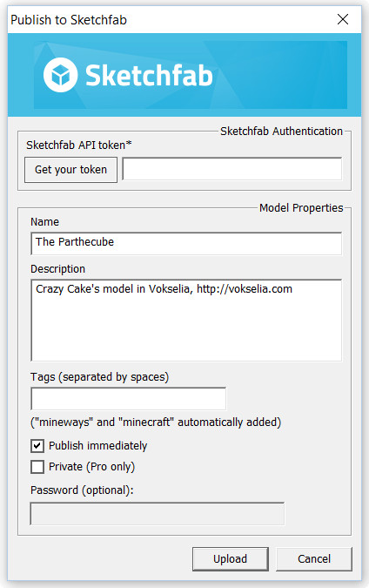Click the Model Properties group label
Viewport: 369px width, 588px height.
pyautogui.click(x=301, y=207)
